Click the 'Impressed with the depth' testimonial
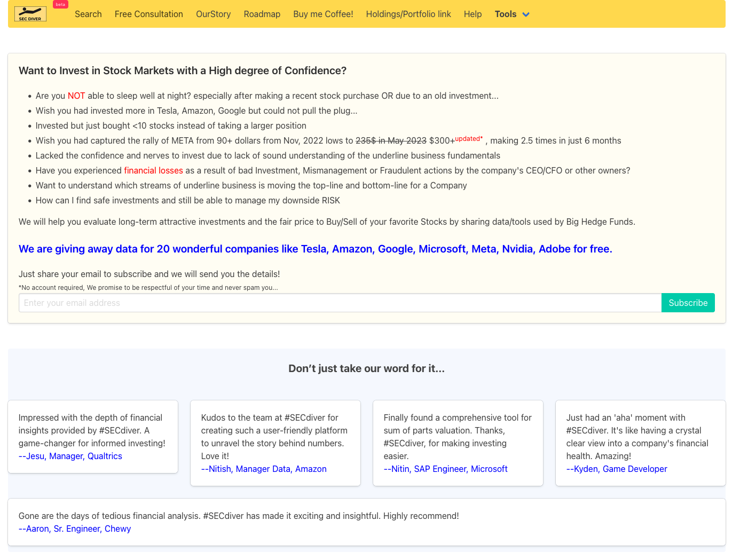 pyautogui.click(x=92, y=430)
